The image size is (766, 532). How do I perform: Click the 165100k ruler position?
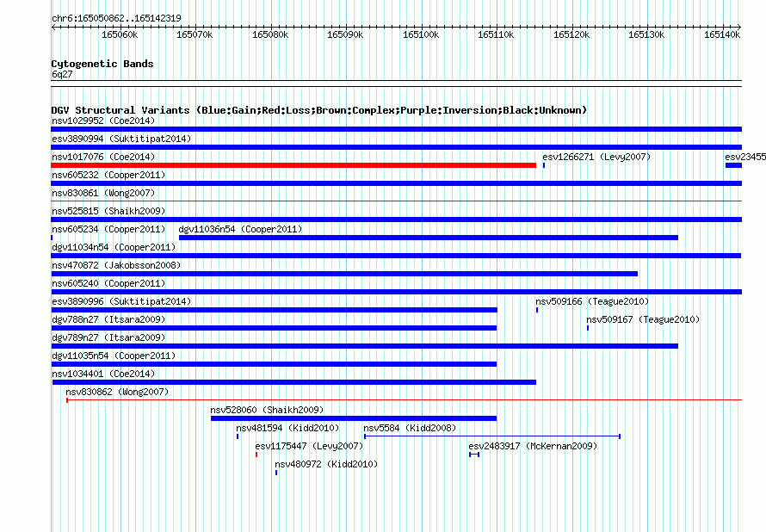pyautogui.click(x=421, y=34)
